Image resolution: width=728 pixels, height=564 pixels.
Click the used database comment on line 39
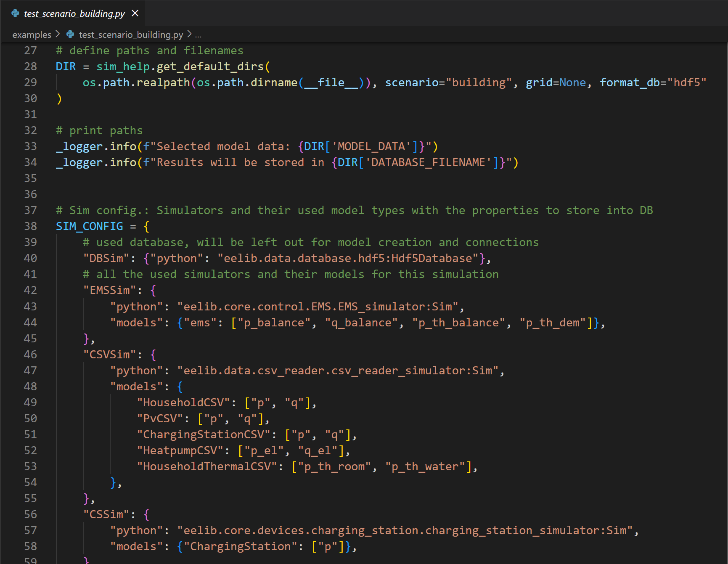[x=311, y=242]
